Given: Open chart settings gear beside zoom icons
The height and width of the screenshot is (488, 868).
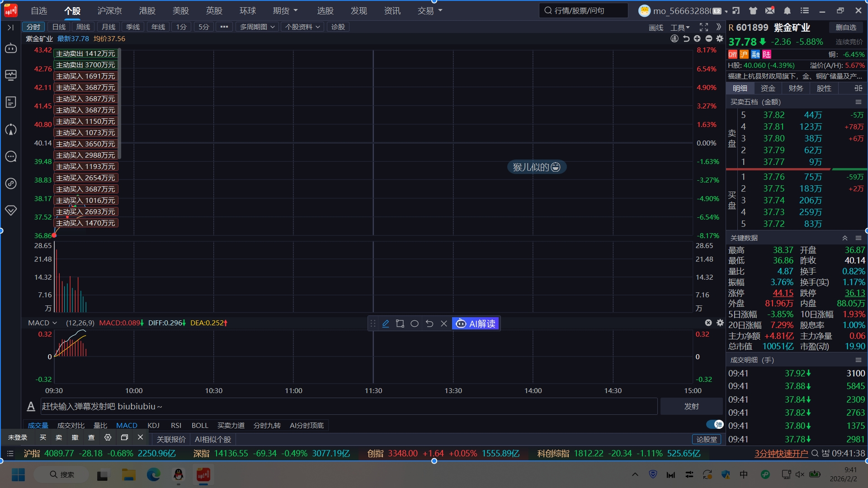Looking at the screenshot, I should (720, 39).
